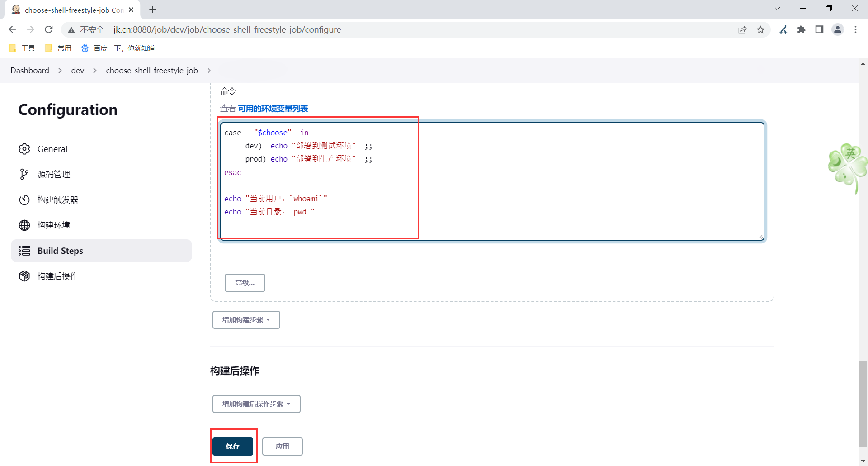Click the 构建触发器 clock icon
The width and height of the screenshot is (868, 466).
coord(24,200)
